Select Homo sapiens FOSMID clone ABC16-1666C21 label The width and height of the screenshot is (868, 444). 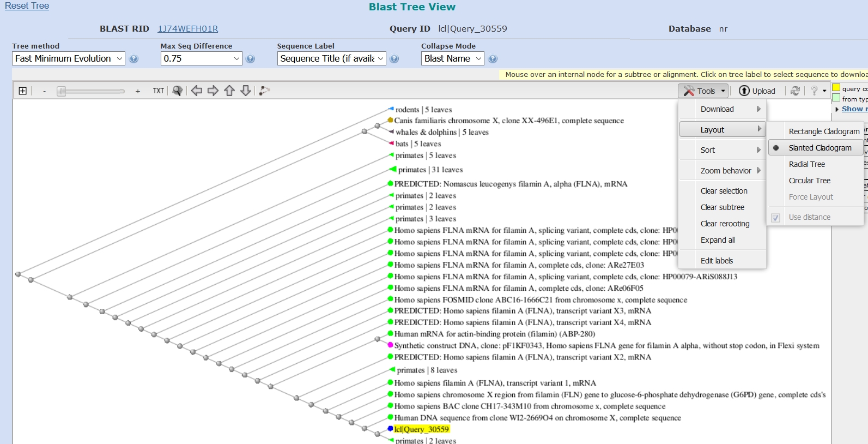[x=541, y=300]
